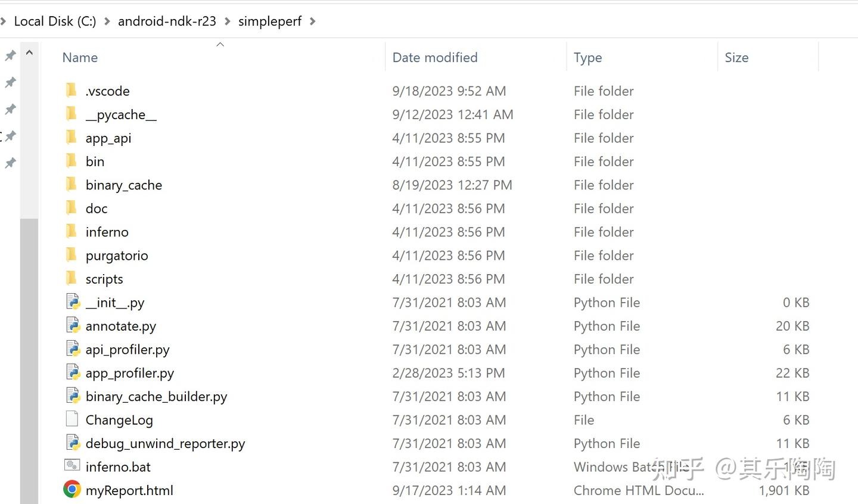Click the Size column header

pos(736,58)
